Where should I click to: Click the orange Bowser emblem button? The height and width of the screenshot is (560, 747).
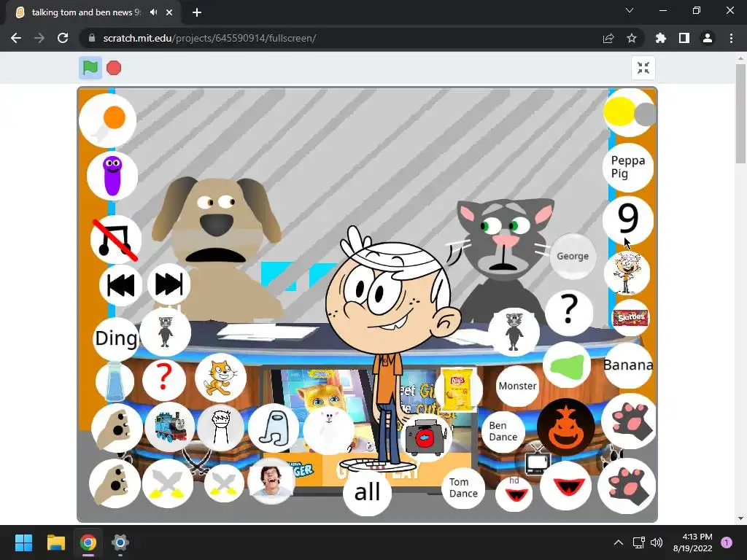tap(566, 427)
